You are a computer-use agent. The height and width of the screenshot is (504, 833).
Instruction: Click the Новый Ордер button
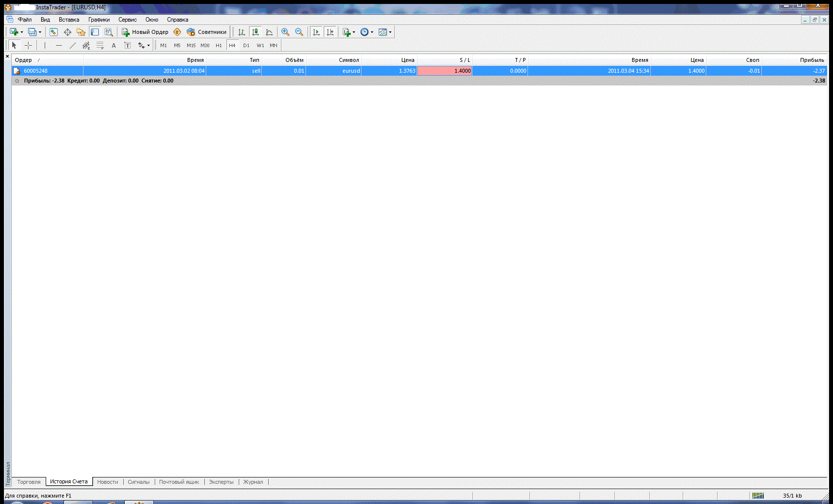pyautogui.click(x=145, y=32)
